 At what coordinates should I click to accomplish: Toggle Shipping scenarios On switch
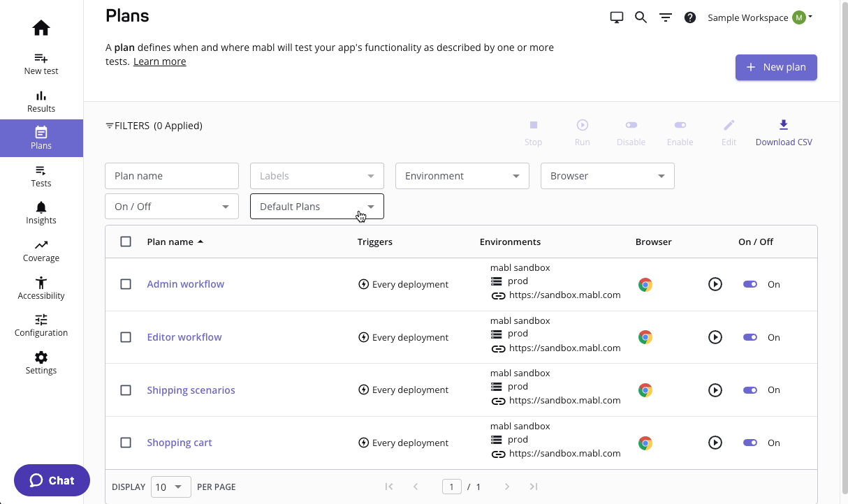pos(750,390)
